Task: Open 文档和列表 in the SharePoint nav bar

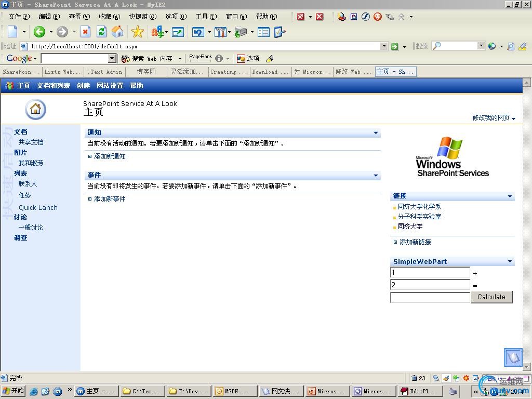Action: coord(54,86)
